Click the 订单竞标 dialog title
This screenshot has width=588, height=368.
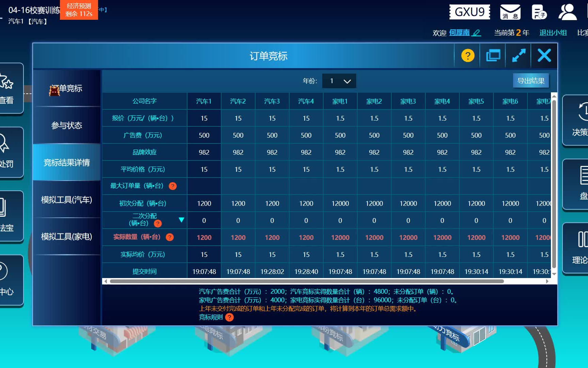click(268, 56)
